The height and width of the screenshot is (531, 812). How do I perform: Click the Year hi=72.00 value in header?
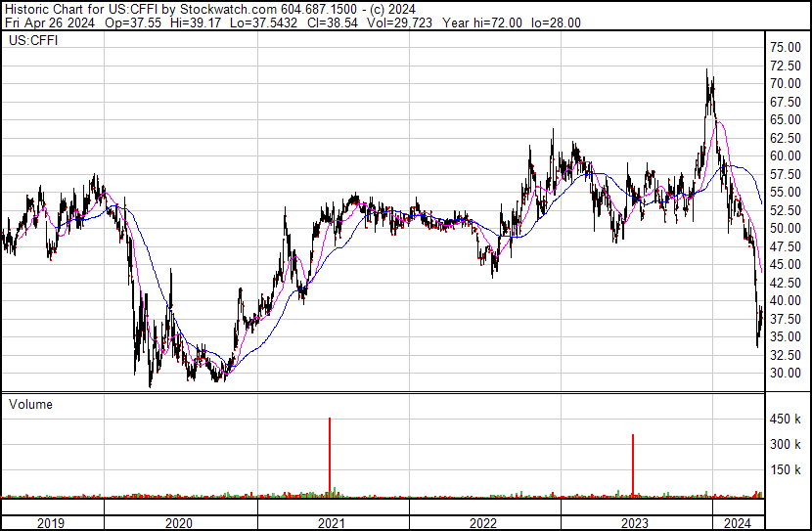tap(481, 22)
